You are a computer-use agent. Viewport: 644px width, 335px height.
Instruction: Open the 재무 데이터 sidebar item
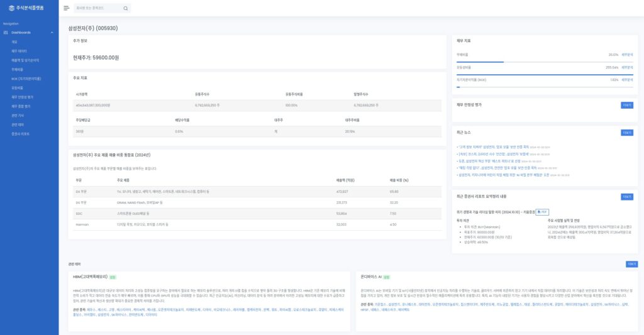point(19,51)
